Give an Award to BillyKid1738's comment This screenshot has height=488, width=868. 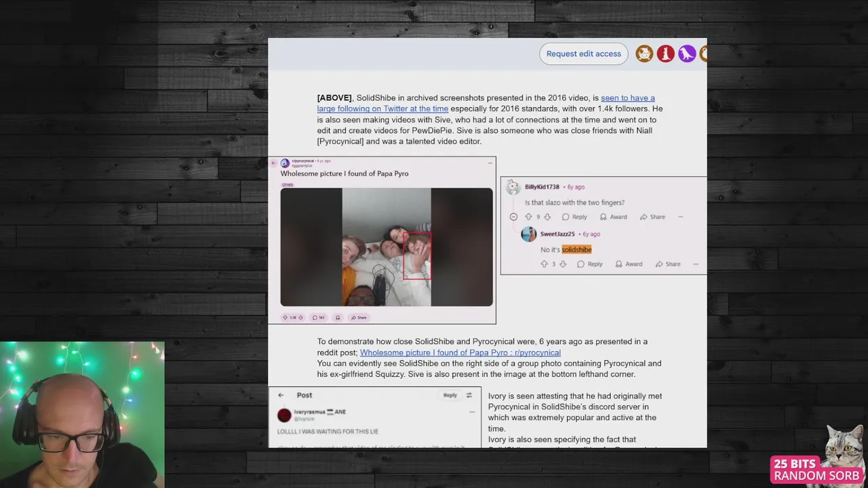point(613,217)
